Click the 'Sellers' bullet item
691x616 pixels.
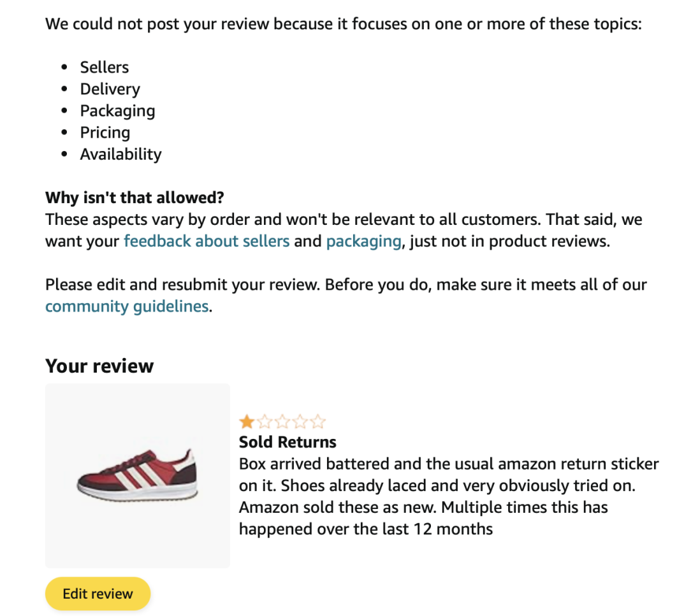105,68
